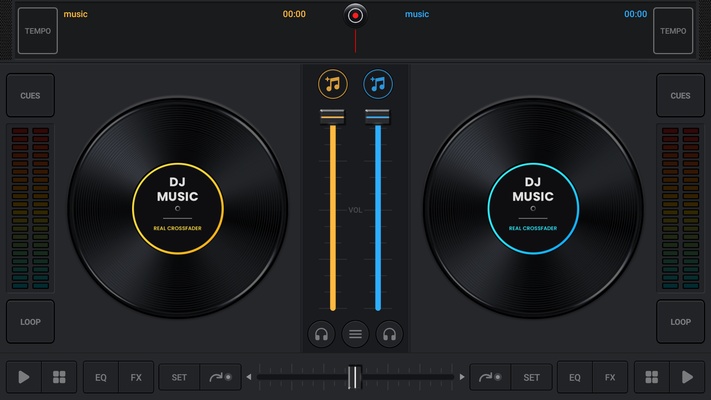Start recording with the red record button
The width and height of the screenshot is (711, 400).
355,16
